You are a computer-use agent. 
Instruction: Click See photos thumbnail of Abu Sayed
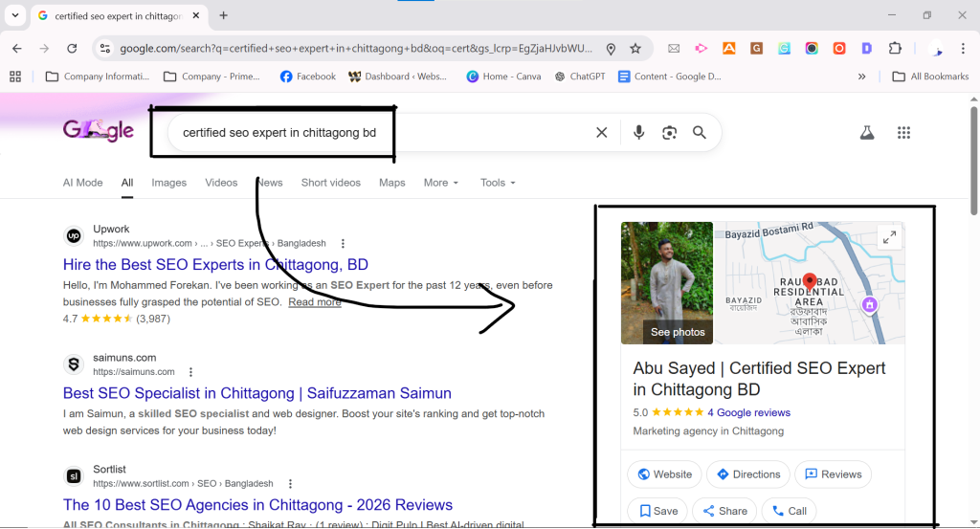pos(667,283)
